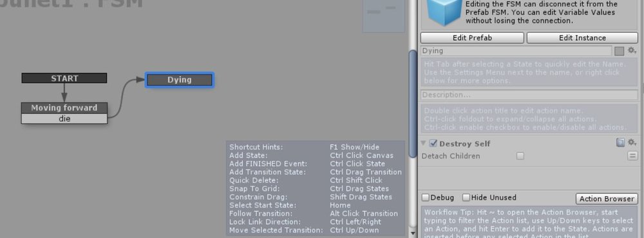The width and height of the screenshot is (644, 238).
Task: Collapse the Destroy Self action foldout
Action: click(x=424, y=143)
